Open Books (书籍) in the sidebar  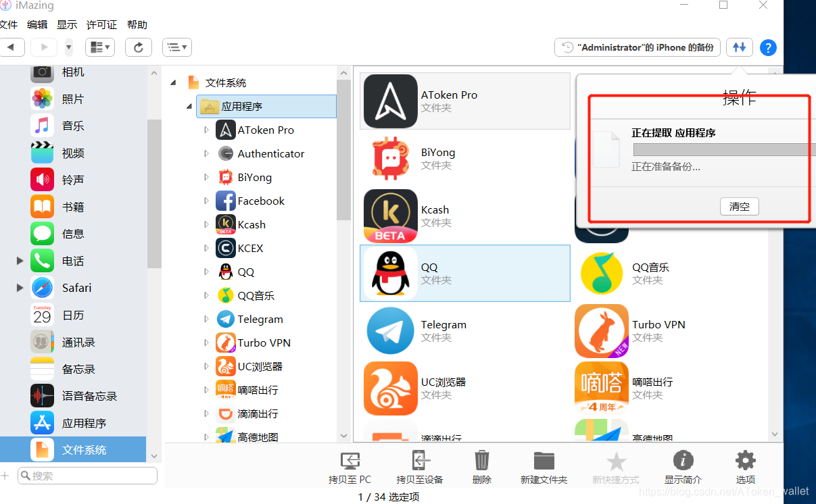click(x=73, y=207)
